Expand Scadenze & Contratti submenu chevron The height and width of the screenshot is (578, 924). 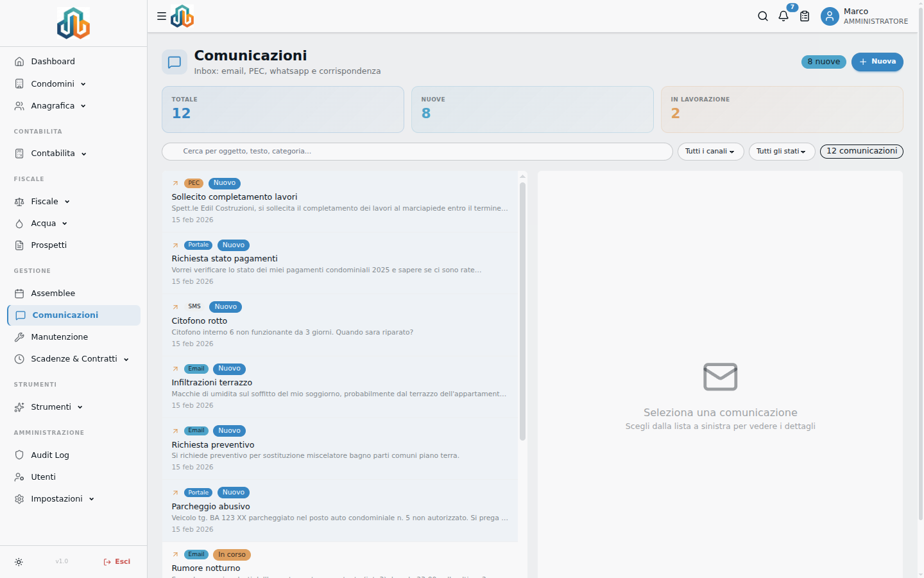tap(126, 359)
